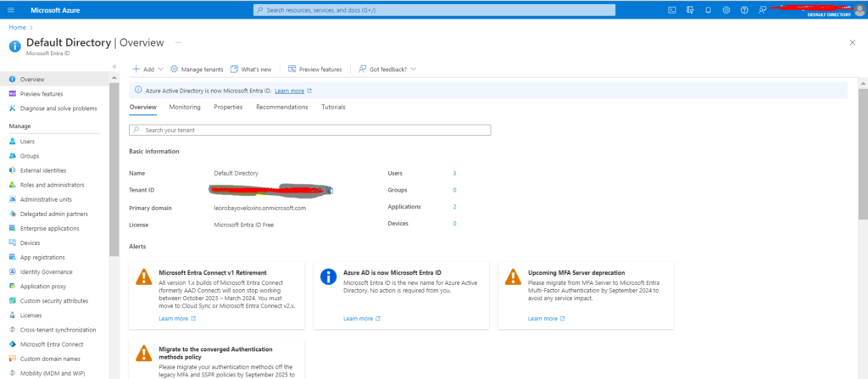
Task: Open Directories and subscriptions filter icon
Action: coord(690,10)
